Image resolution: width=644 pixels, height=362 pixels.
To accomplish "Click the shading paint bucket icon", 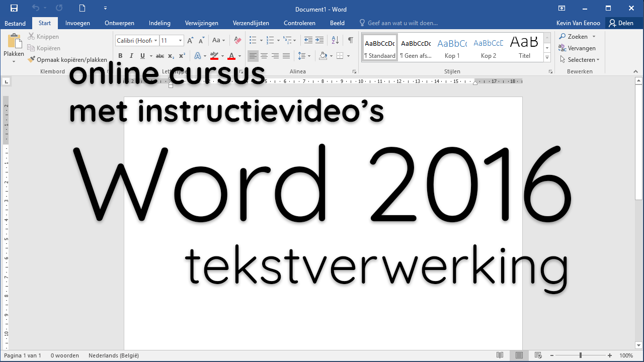I will [x=323, y=56].
